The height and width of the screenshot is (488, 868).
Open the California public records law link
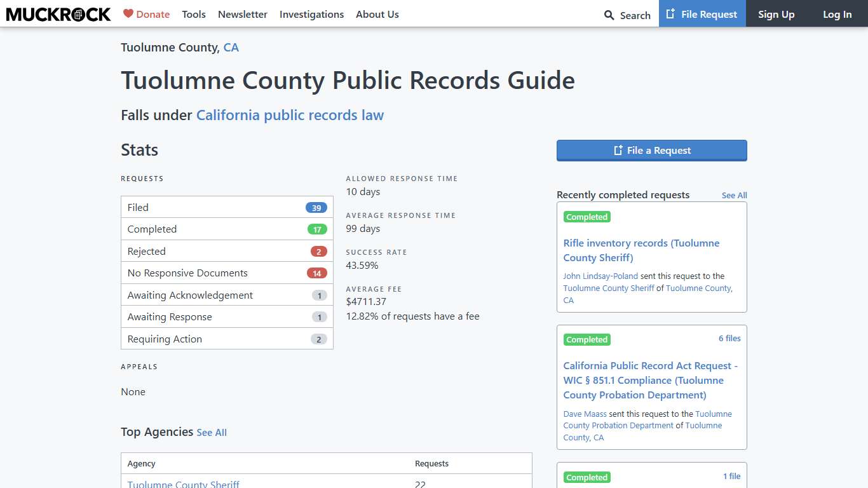[x=290, y=115]
